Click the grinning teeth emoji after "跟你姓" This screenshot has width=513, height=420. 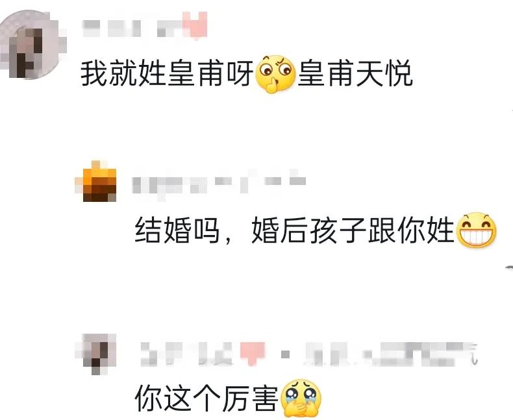(477, 230)
